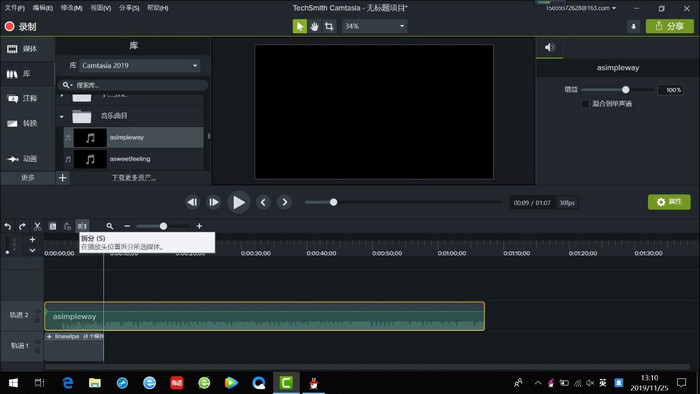Screen dimensions: 700x394
Task: Click the 00:09 / 01:07 time display
Action: coord(532,203)
